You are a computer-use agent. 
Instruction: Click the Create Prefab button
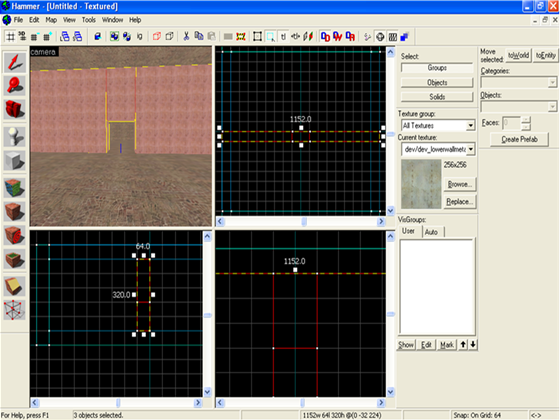[x=519, y=139]
